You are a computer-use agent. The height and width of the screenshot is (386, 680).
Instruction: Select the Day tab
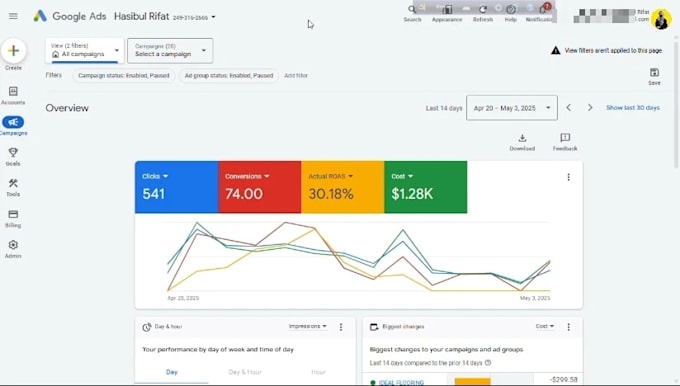point(172,372)
